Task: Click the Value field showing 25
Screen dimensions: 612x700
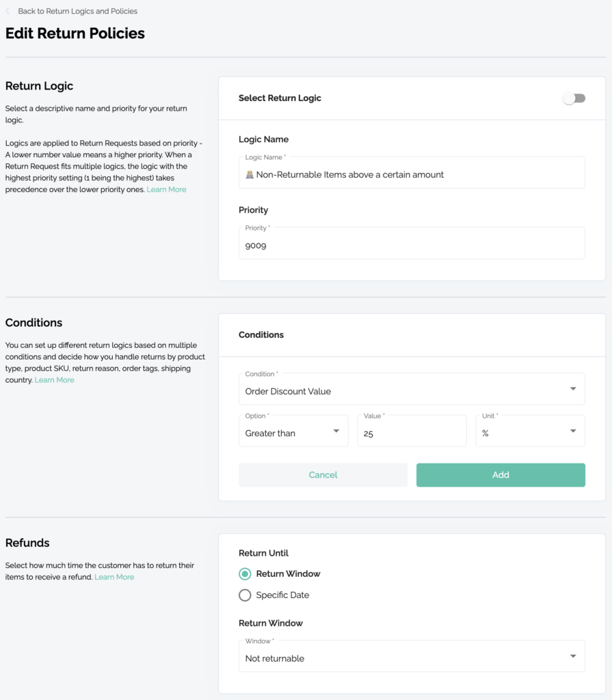Action: tap(412, 433)
